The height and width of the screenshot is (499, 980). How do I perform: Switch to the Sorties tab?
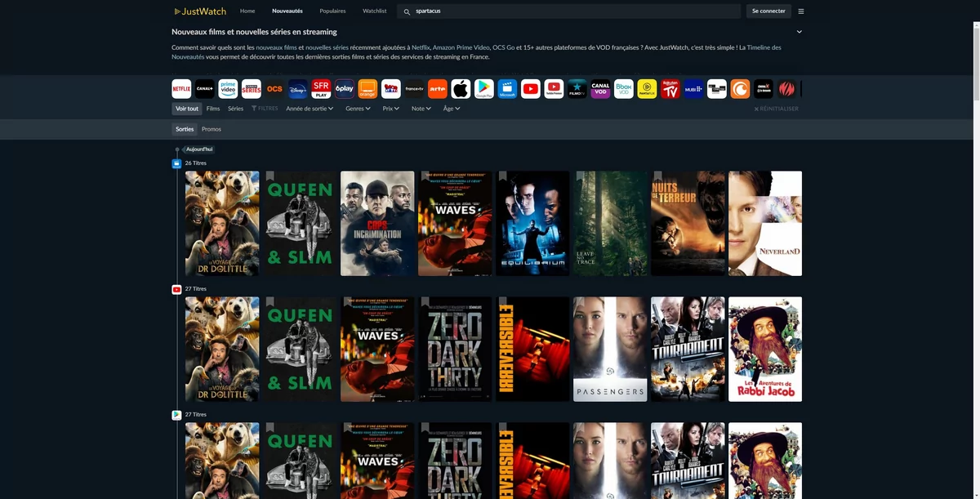185,129
